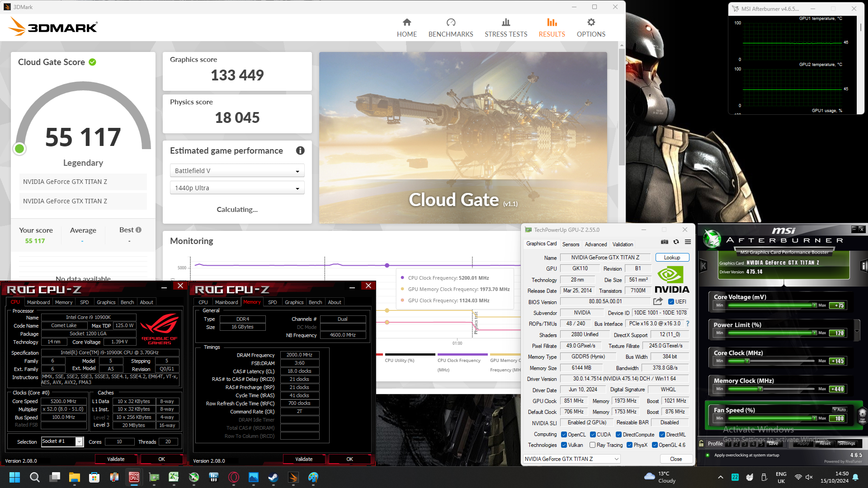Open Afterburner Kombustor K button
Image resolution: width=868 pixels, height=488 pixels.
click(x=703, y=266)
